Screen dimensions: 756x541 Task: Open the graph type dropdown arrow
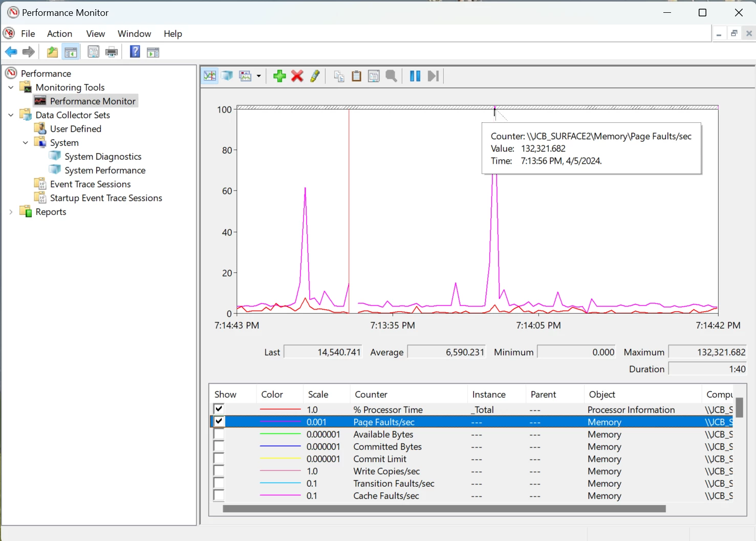[x=258, y=76]
